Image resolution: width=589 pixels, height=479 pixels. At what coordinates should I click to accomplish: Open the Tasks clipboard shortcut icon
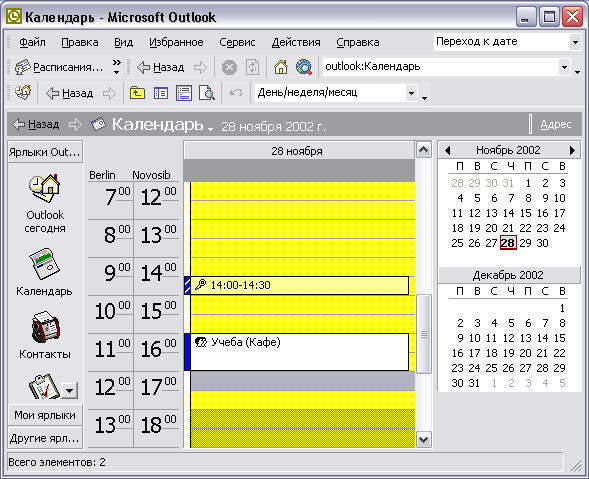44,387
